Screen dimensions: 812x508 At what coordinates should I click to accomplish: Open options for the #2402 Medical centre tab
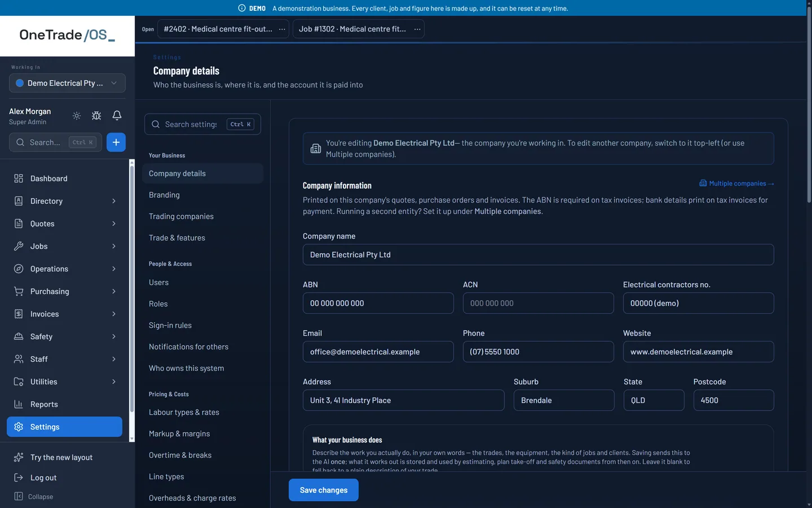[x=282, y=29]
